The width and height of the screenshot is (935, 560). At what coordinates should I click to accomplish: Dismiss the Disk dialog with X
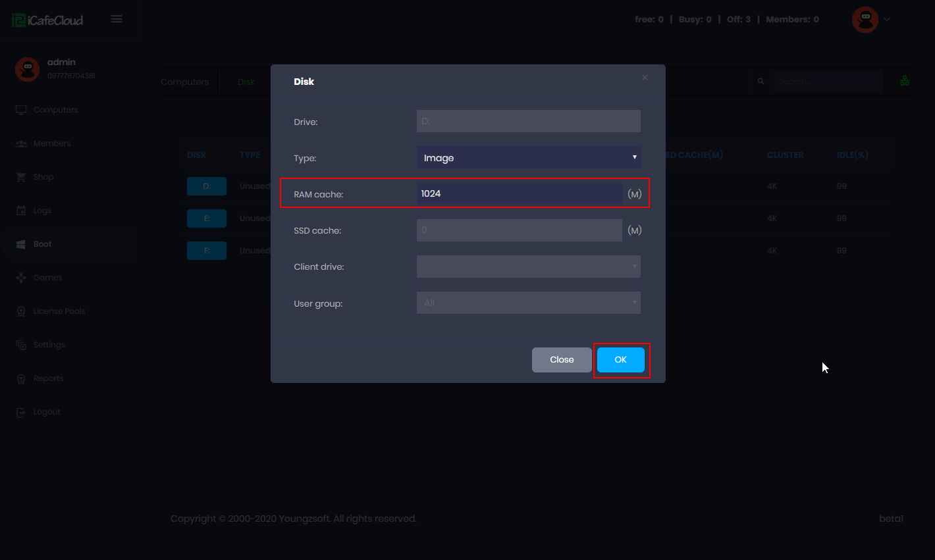tap(645, 78)
